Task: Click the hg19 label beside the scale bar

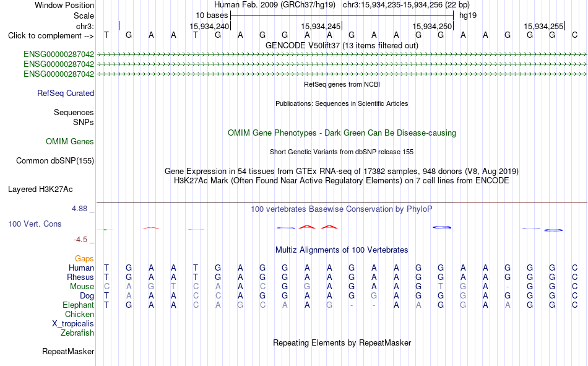Action: coord(468,15)
